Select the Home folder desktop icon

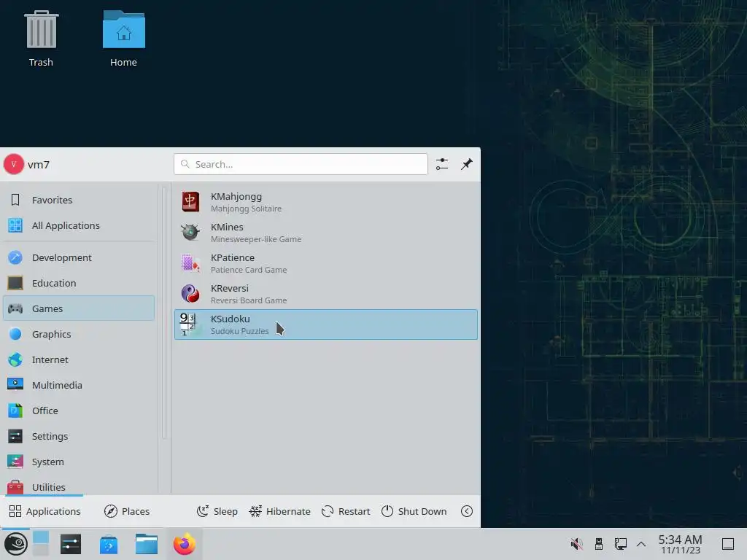(x=123, y=39)
